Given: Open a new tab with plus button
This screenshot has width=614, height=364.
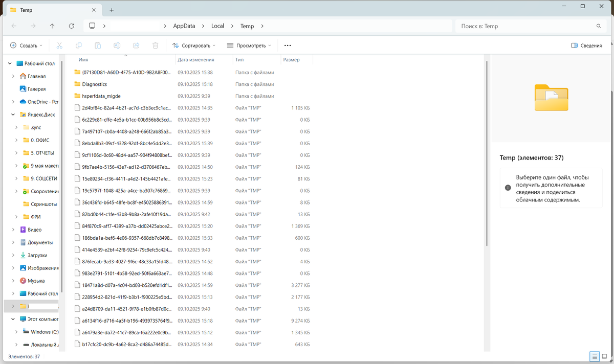Looking at the screenshot, I should (112, 10).
